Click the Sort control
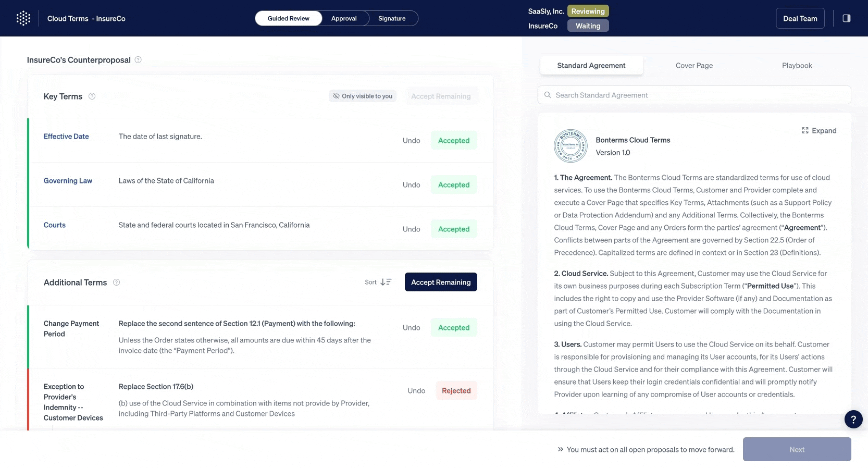Viewport: 868px width, 468px height. coord(378,282)
